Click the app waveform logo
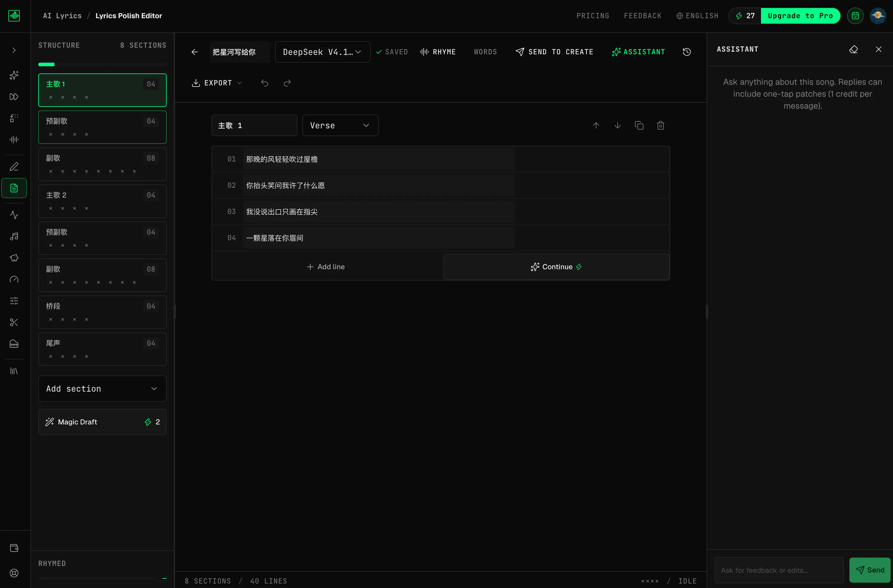The image size is (893, 588). click(14, 16)
